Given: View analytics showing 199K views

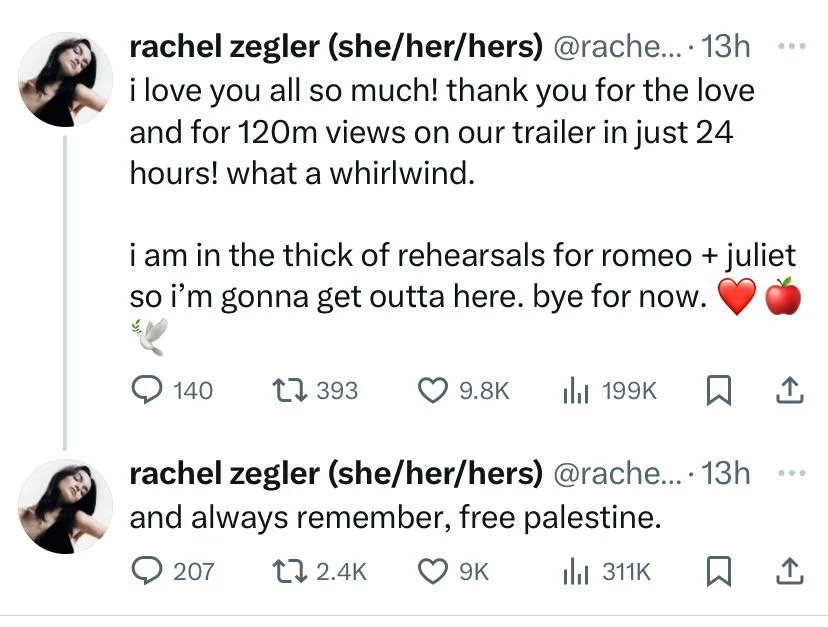Looking at the screenshot, I should point(578,391).
